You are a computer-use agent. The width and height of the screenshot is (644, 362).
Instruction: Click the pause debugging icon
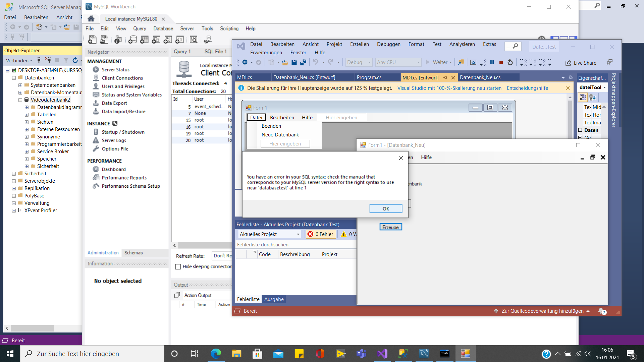[x=492, y=62]
